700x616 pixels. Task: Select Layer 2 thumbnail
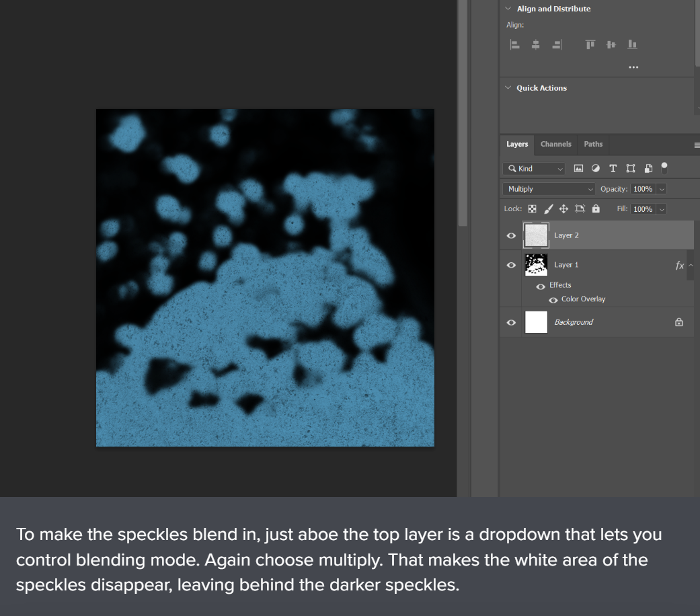coord(536,235)
